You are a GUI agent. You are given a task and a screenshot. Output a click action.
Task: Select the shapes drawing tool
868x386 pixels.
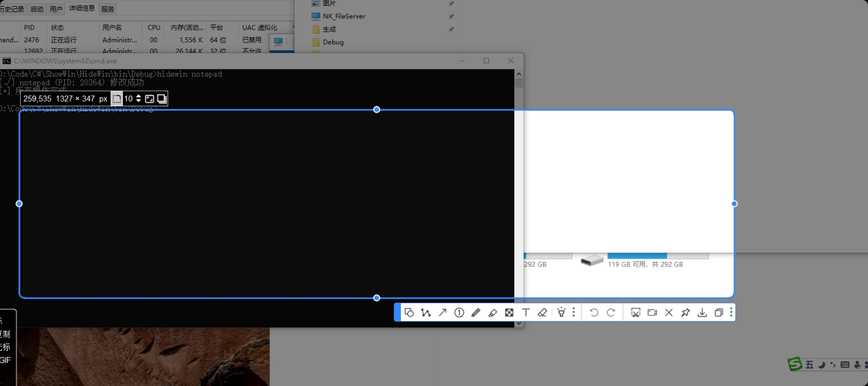tap(409, 313)
